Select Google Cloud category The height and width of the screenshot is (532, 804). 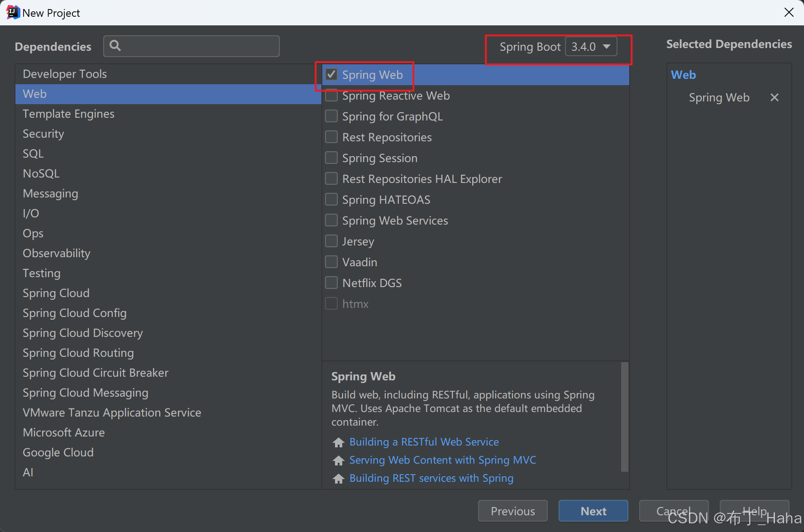pyautogui.click(x=168, y=452)
